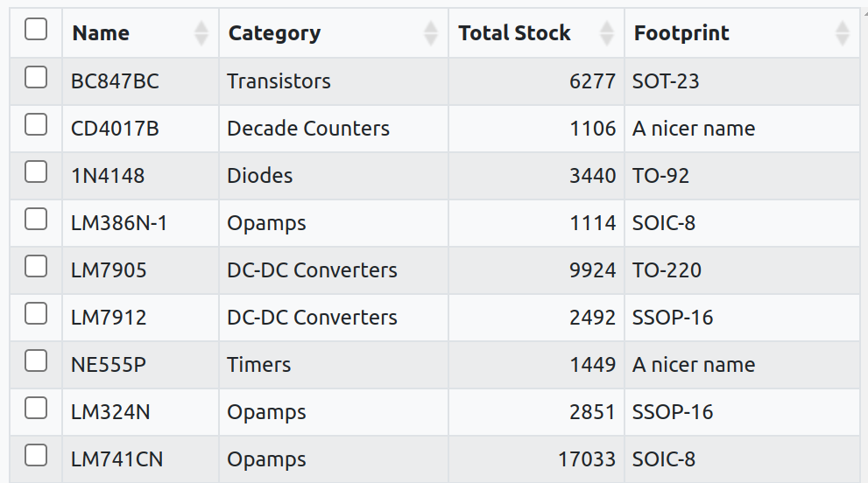Toggle the select-all checkbox in header
The image size is (868, 483).
click(36, 31)
